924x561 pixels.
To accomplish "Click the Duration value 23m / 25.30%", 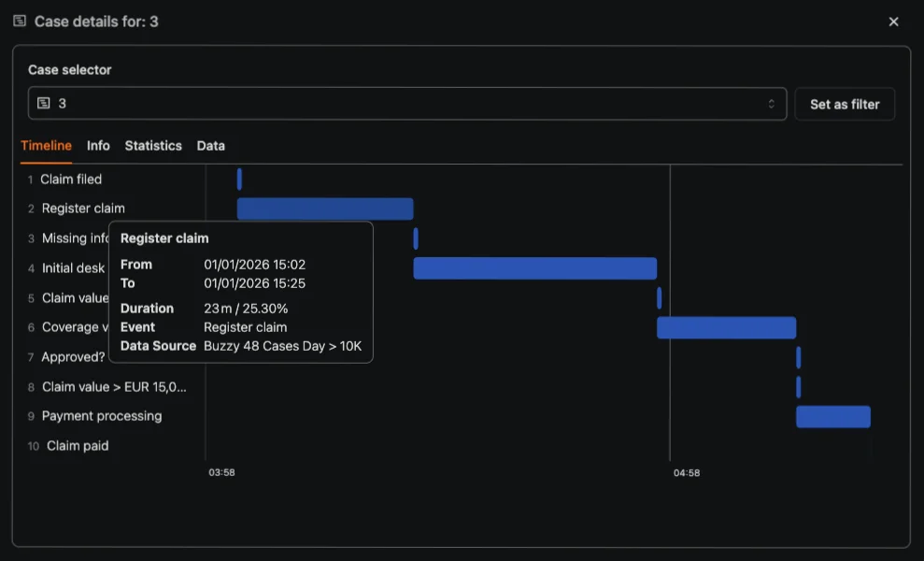I will pos(246,309).
